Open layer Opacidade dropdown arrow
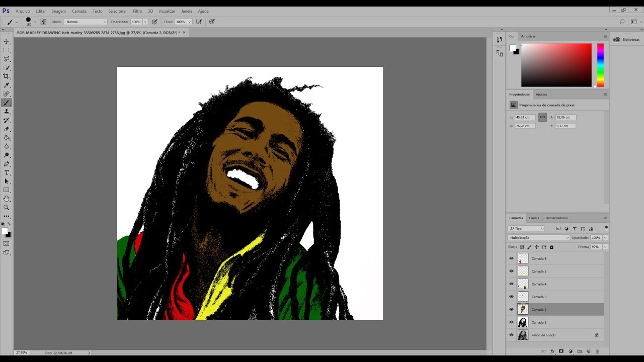The image size is (644, 362). pyautogui.click(x=605, y=237)
